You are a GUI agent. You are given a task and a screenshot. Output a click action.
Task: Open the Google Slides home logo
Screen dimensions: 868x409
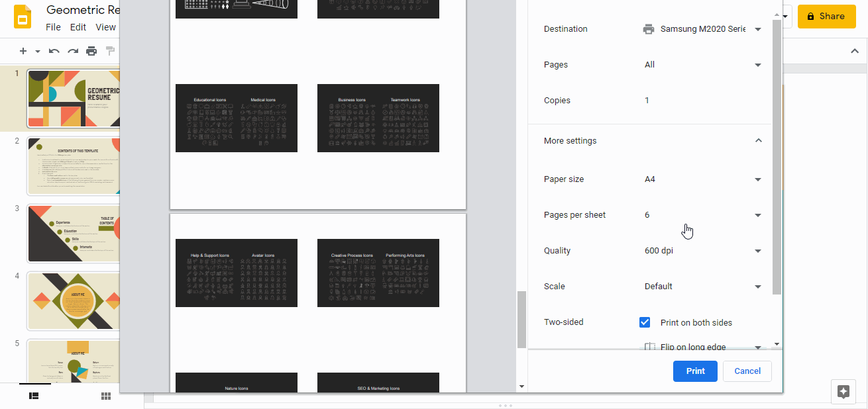[x=23, y=17]
